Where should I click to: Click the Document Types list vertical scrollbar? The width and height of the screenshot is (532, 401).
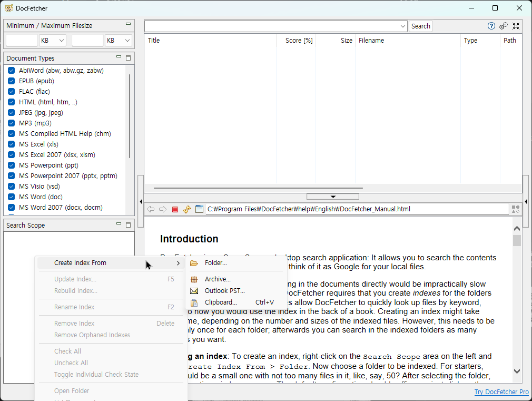tap(130, 116)
